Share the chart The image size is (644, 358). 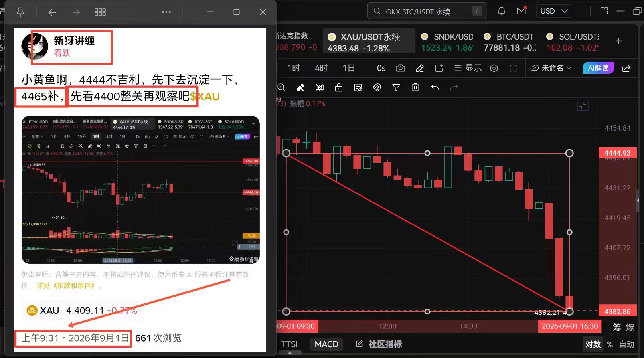[626, 68]
